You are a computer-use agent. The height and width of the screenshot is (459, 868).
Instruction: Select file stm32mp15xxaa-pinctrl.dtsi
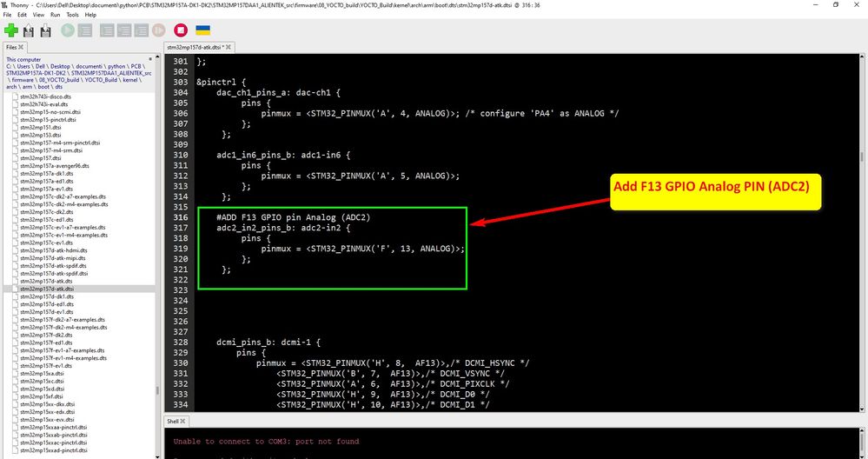coord(53,428)
